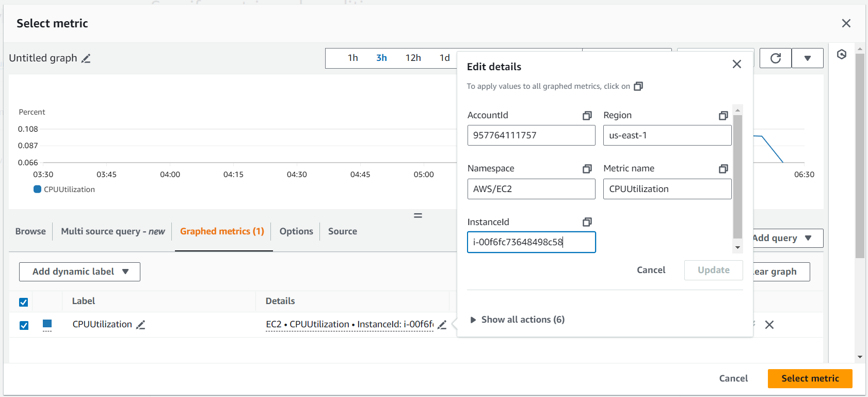Click the refresh graph icon
The image size is (868, 397).
(x=775, y=58)
